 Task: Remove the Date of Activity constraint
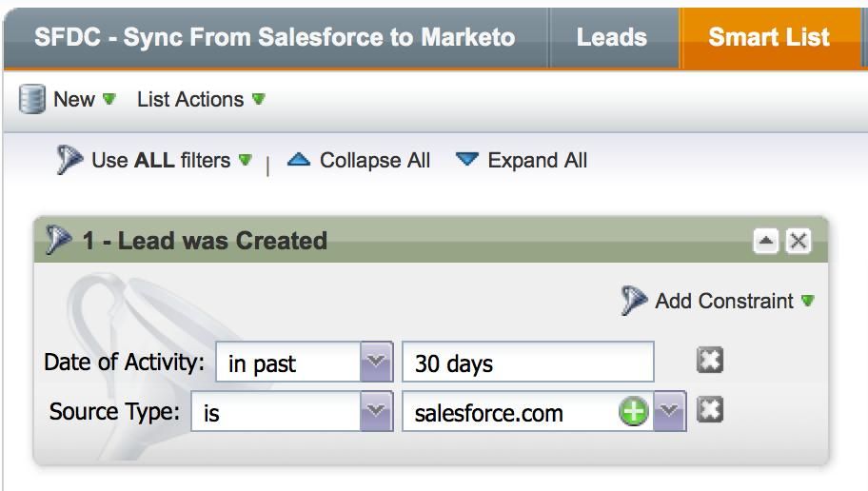pos(709,361)
